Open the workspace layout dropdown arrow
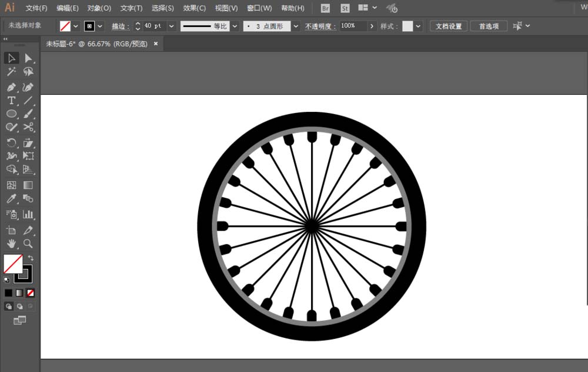This screenshot has height=372, width=588. [375, 8]
